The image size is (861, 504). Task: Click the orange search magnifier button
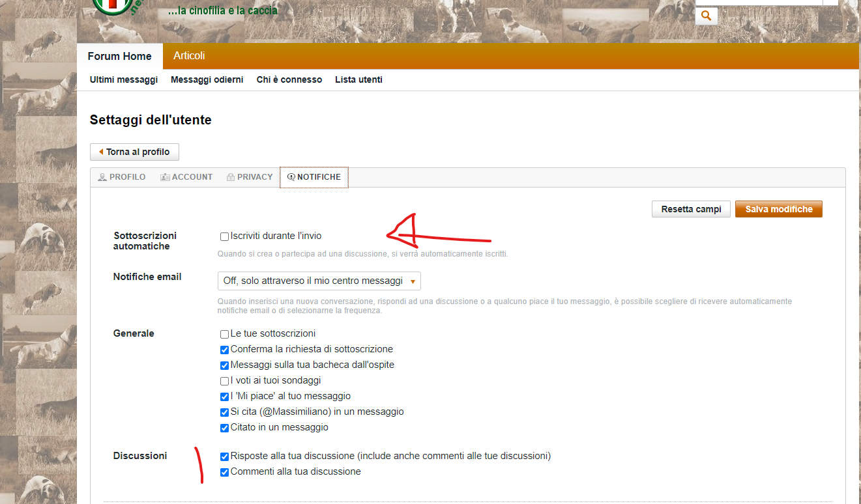click(706, 16)
